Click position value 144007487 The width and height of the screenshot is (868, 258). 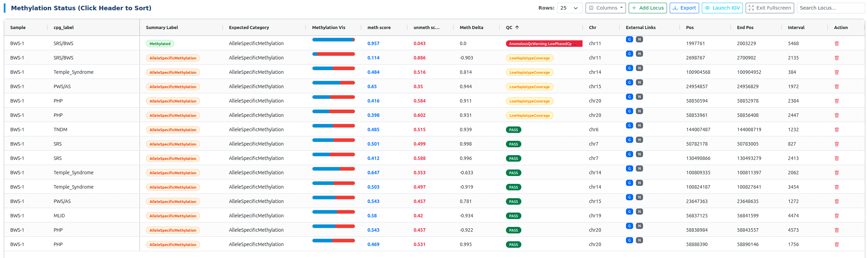point(698,130)
